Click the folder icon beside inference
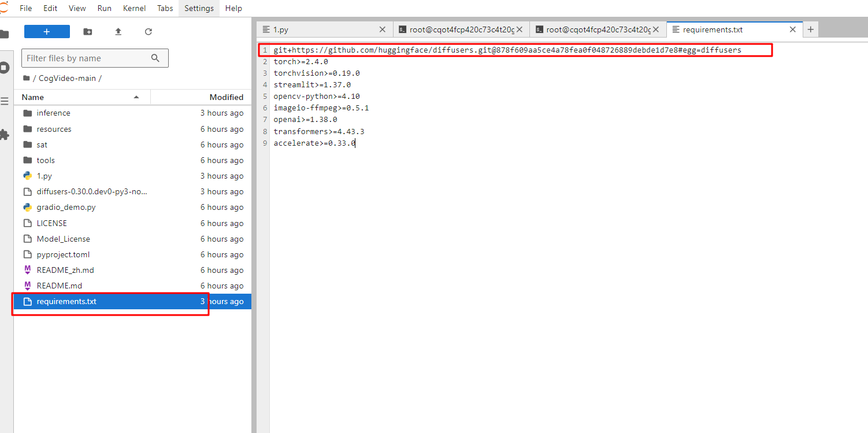This screenshot has height=433, width=868. tap(27, 113)
